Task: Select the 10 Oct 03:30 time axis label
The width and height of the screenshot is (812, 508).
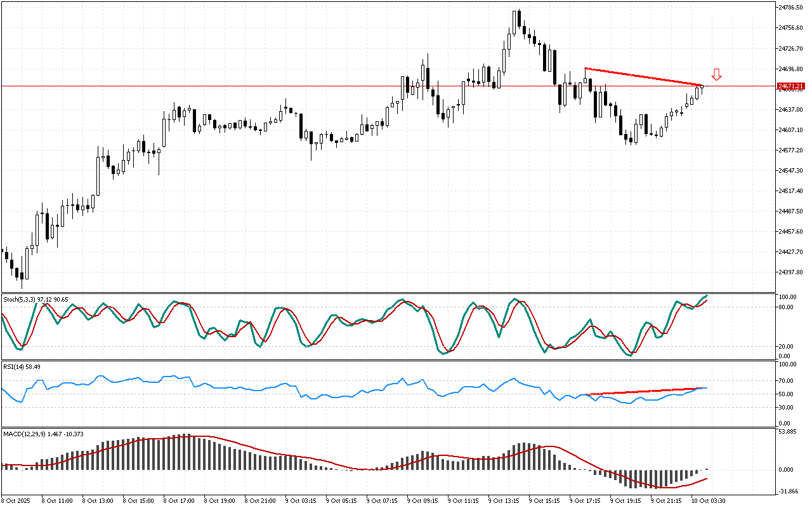Action: (708, 500)
